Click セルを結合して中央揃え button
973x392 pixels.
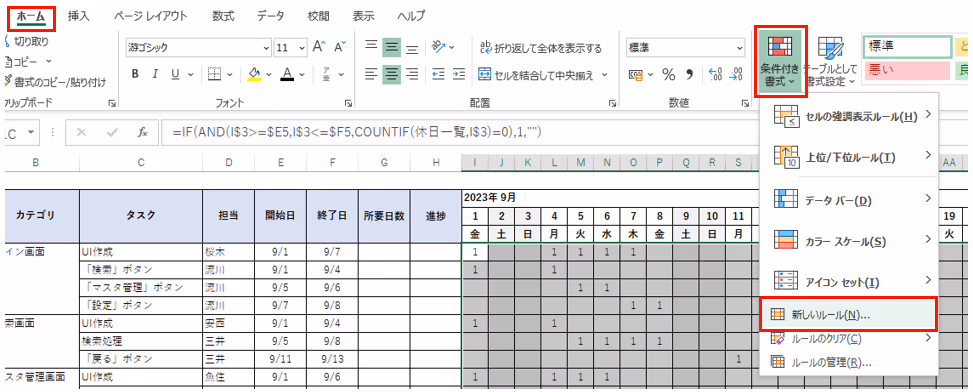pos(536,75)
